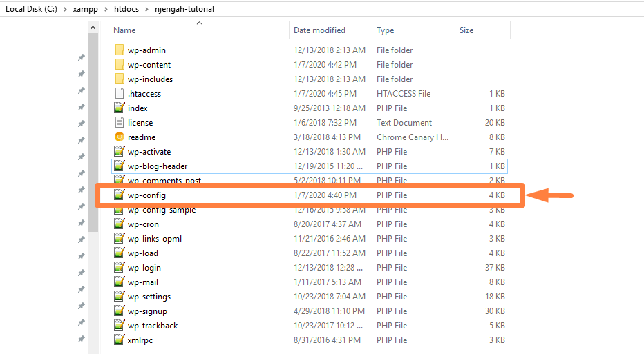Expand breadcrumb chevron after htdocs
Screen dimensions: 644x354
pos(146,9)
